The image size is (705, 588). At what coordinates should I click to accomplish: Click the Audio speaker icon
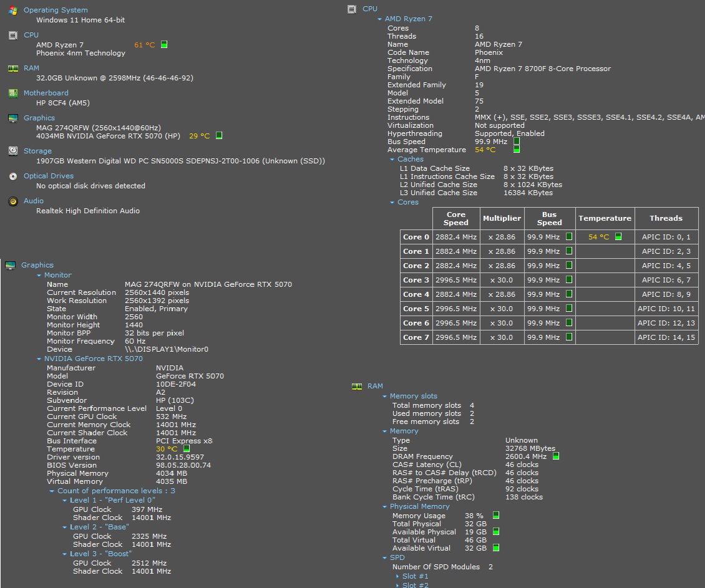pyautogui.click(x=13, y=201)
